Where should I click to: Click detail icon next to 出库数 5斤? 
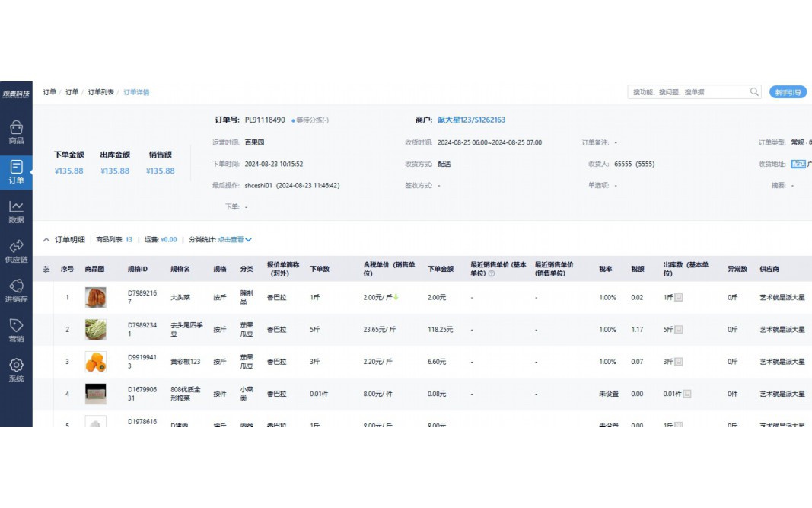point(679,330)
